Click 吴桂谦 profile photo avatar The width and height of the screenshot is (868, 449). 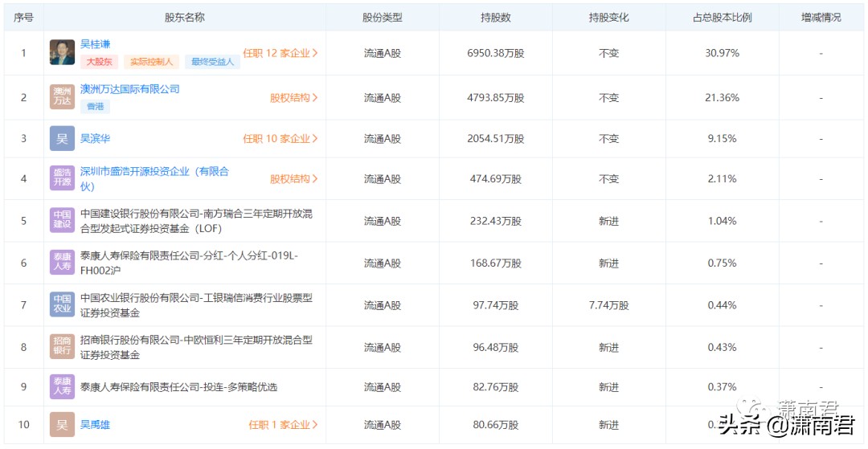[62, 52]
